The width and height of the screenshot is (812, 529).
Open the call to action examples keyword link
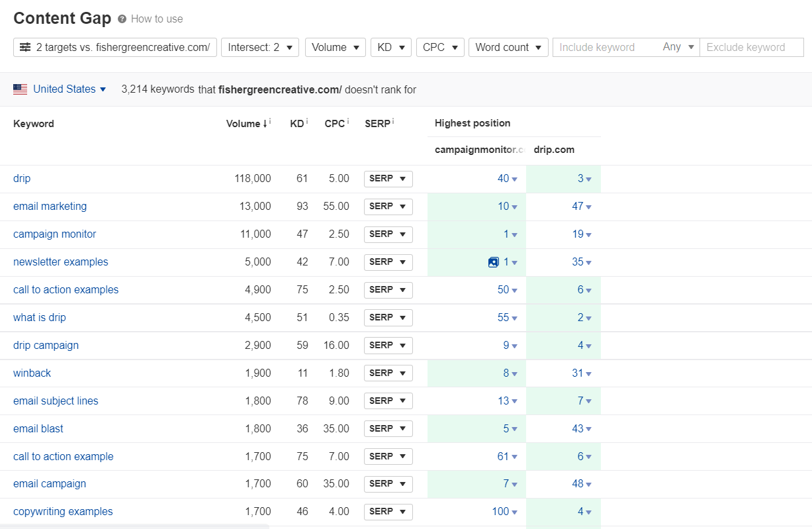point(66,290)
